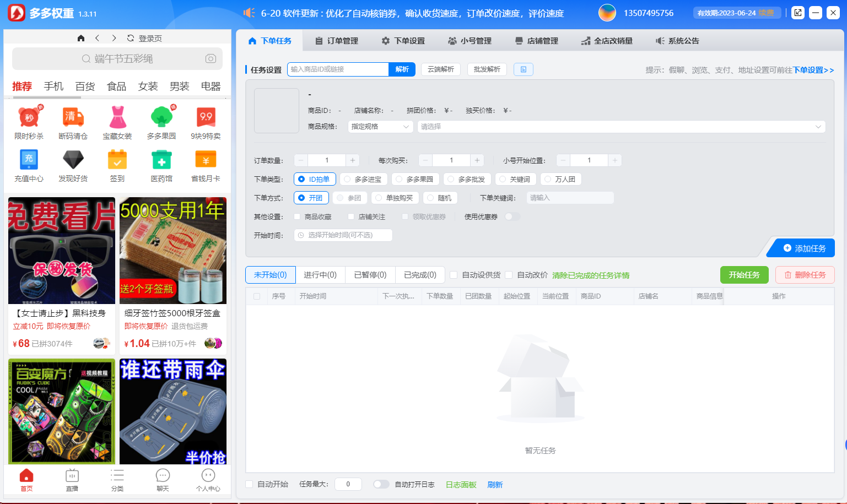
Task: Tap 分类 category bottom icon
Action: [117, 479]
